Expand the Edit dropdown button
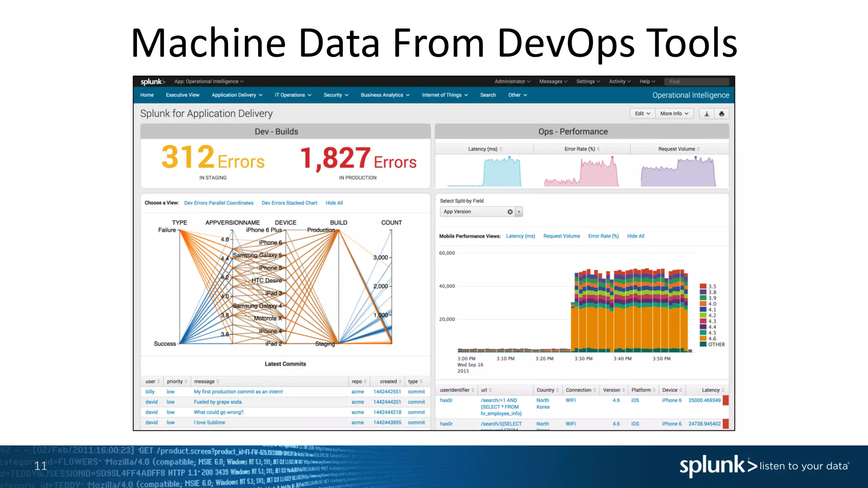The height and width of the screenshot is (488, 868). click(x=643, y=114)
